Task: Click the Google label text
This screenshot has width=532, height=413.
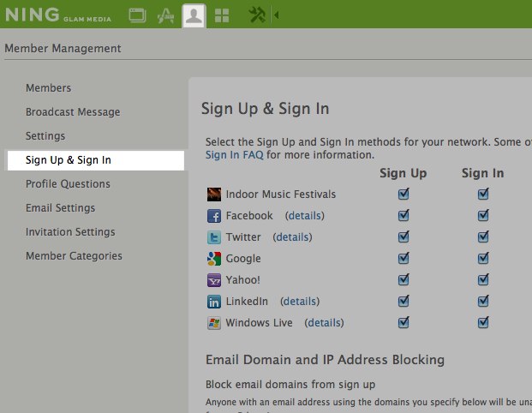Action: (x=243, y=259)
